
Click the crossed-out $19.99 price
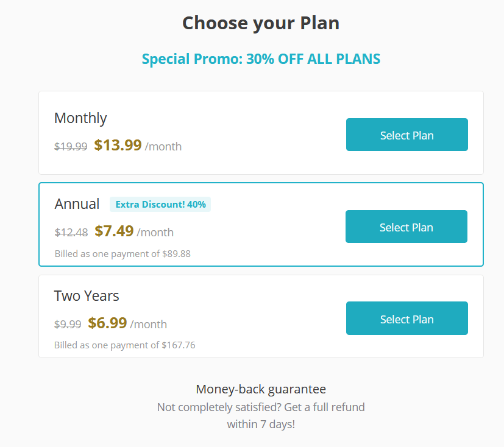71,146
